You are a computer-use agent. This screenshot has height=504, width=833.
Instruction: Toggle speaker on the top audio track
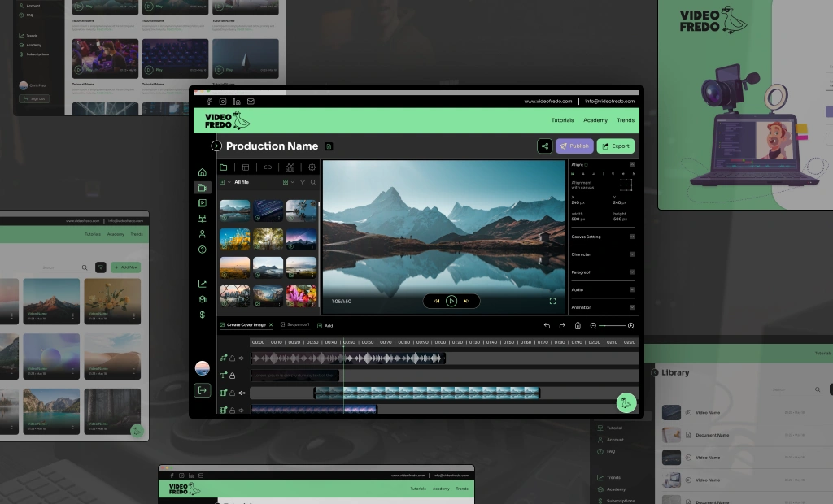242,358
